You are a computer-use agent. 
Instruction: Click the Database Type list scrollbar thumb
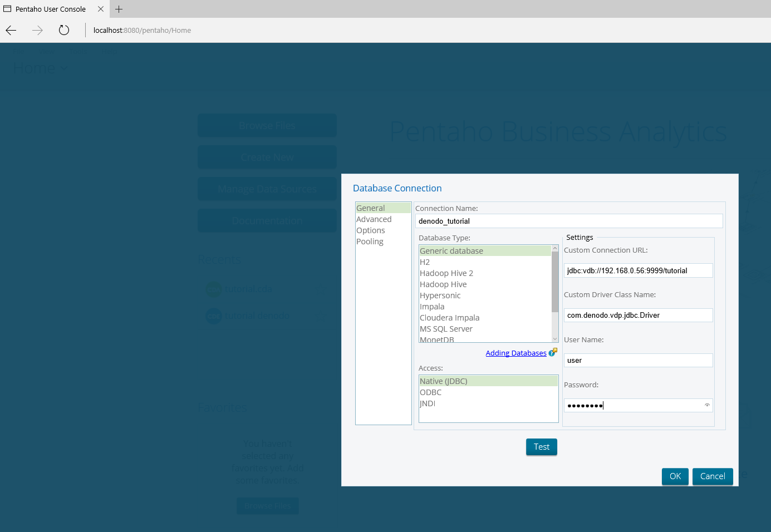pos(555,282)
